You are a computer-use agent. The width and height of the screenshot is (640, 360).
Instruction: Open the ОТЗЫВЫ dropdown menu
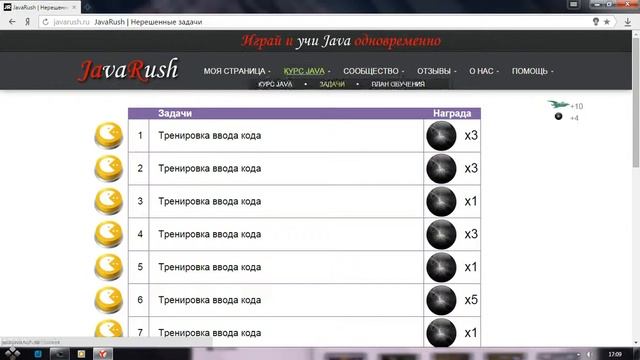pos(436,71)
